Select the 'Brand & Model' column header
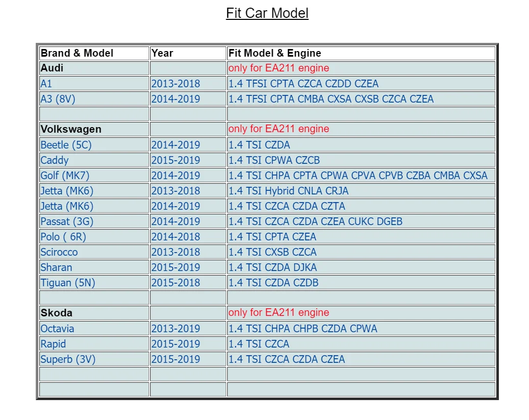 click(94, 53)
